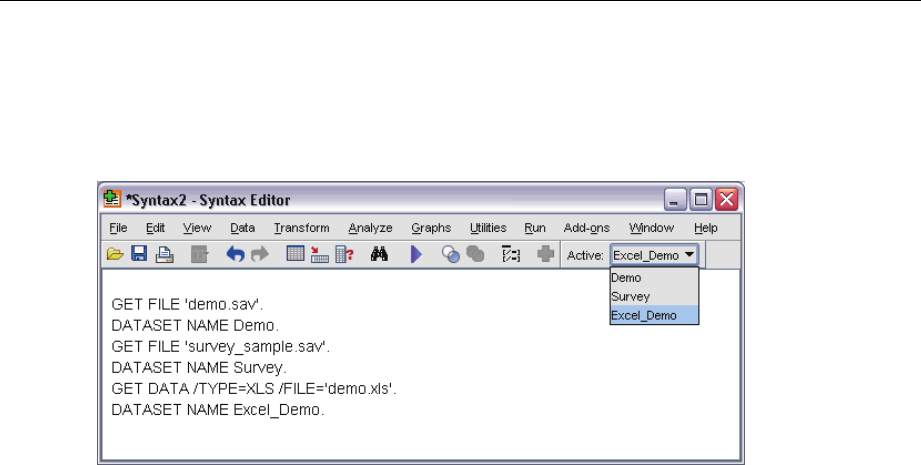
Task: Open the Add-ons menu
Action: 587,228
